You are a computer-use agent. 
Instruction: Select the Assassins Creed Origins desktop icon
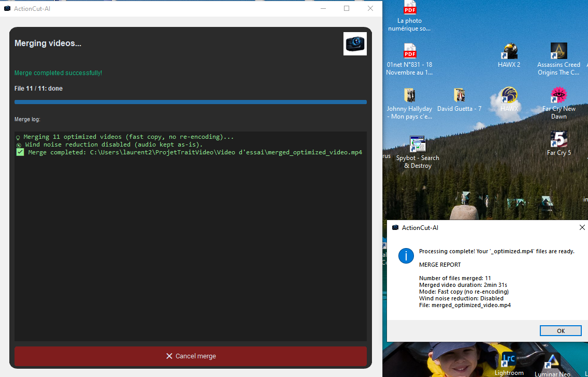[558, 59]
